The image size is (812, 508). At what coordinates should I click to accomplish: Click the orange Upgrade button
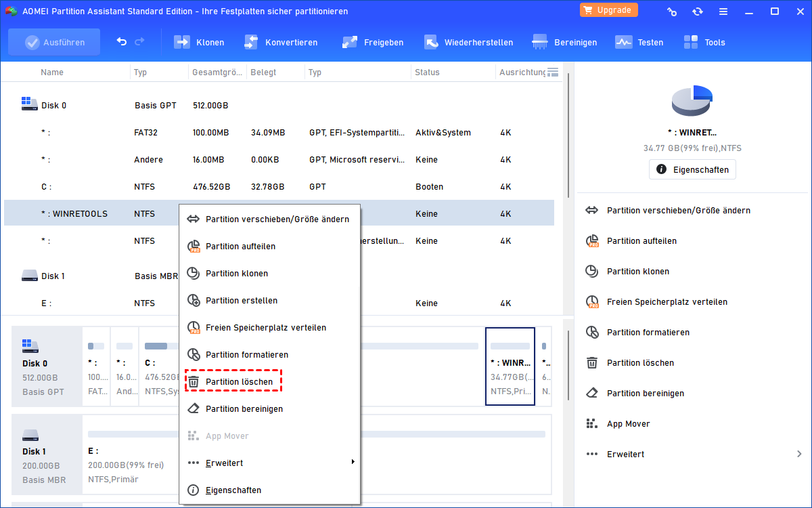tap(609, 10)
